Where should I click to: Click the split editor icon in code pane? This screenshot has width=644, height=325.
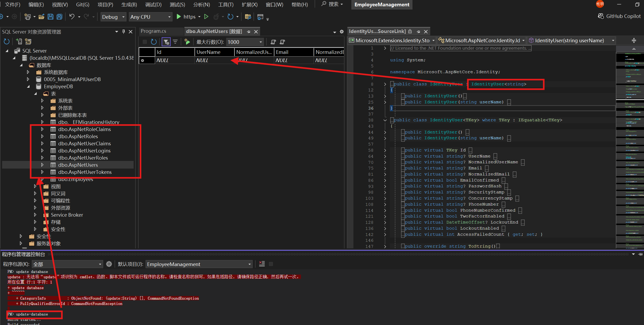click(634, 40)
